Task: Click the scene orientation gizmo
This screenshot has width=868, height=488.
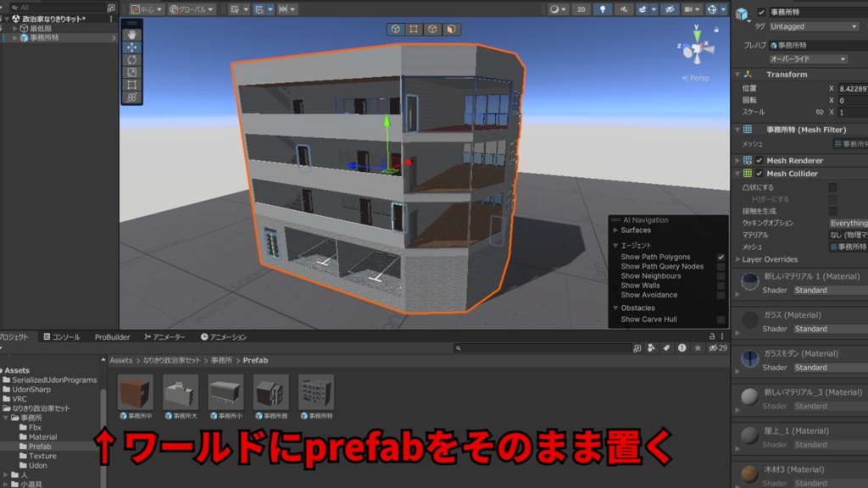Action: coord(697,50)
